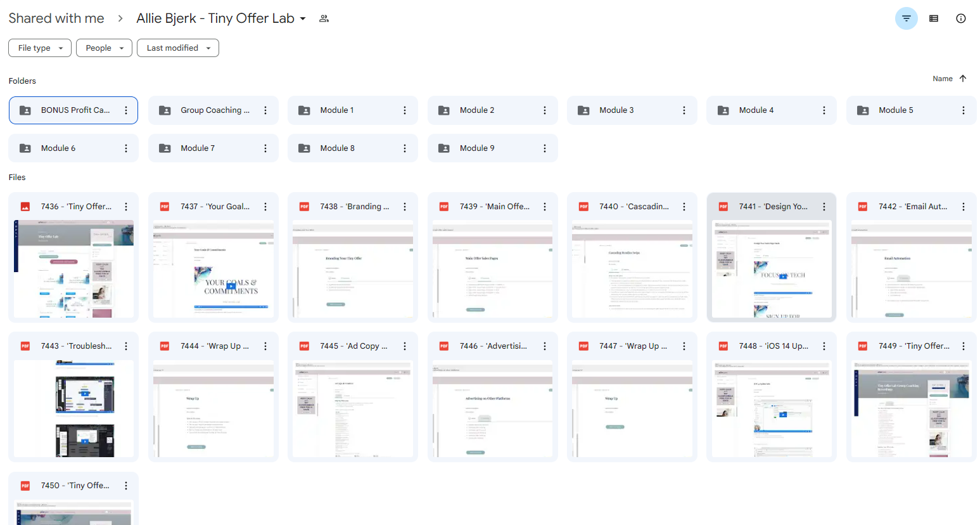Click file name 7445 - 'Ad Copy ...
980x525 pixels.
pos(354,346)
